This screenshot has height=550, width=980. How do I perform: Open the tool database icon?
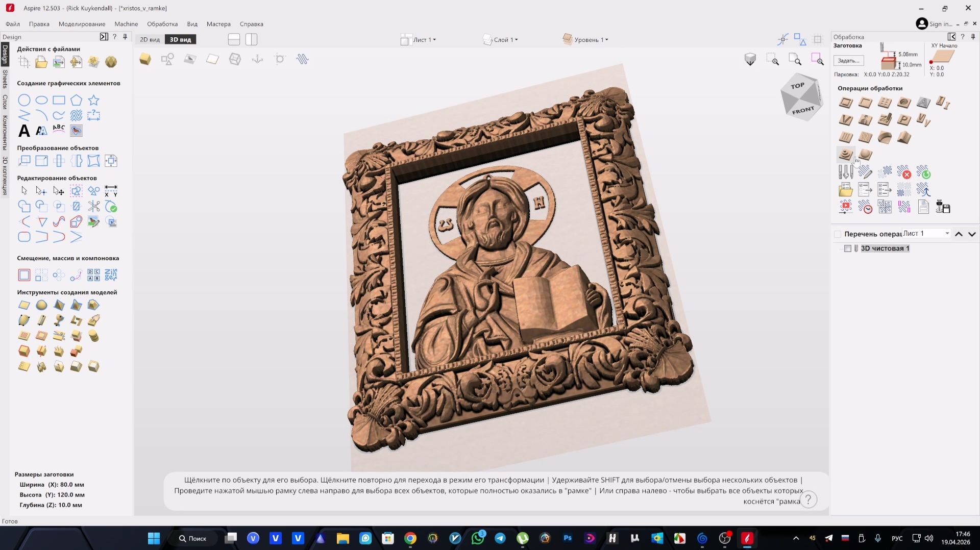846,172
